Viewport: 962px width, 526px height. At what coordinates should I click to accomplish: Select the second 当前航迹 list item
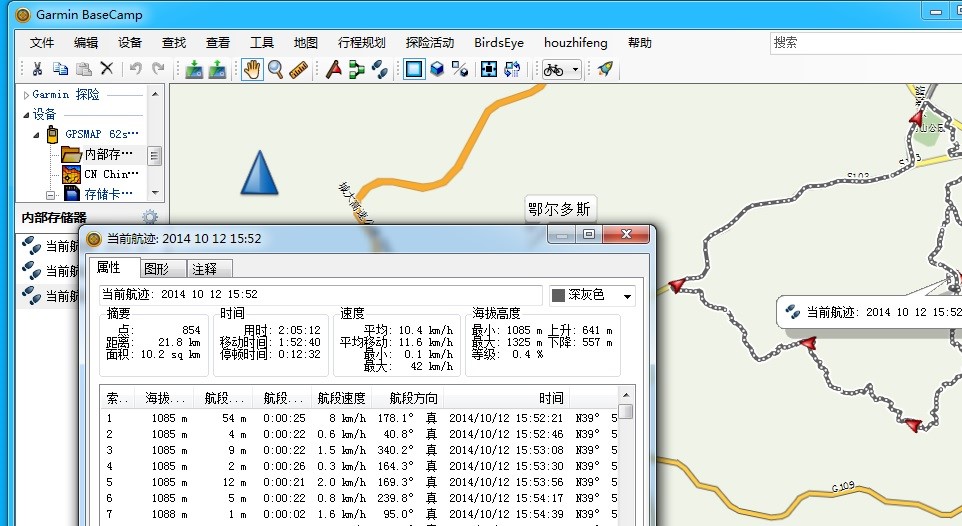point(50,271)
